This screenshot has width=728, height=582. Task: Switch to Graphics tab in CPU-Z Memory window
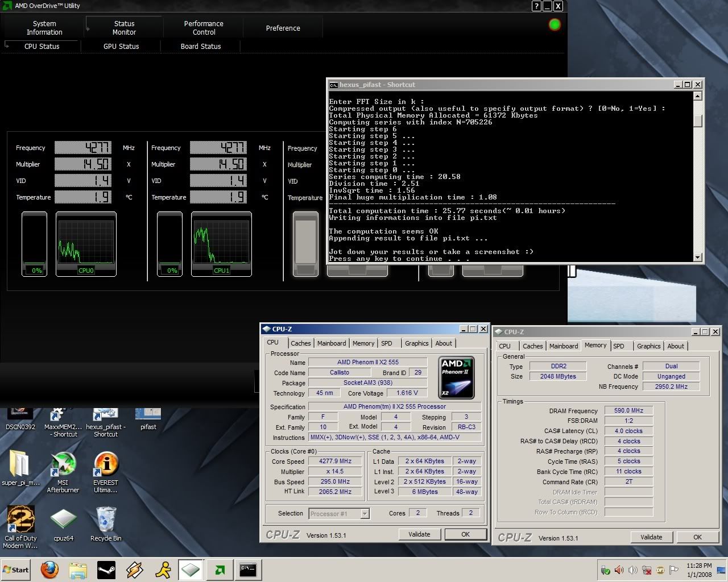pyautogui.click(x=649, y=346)
